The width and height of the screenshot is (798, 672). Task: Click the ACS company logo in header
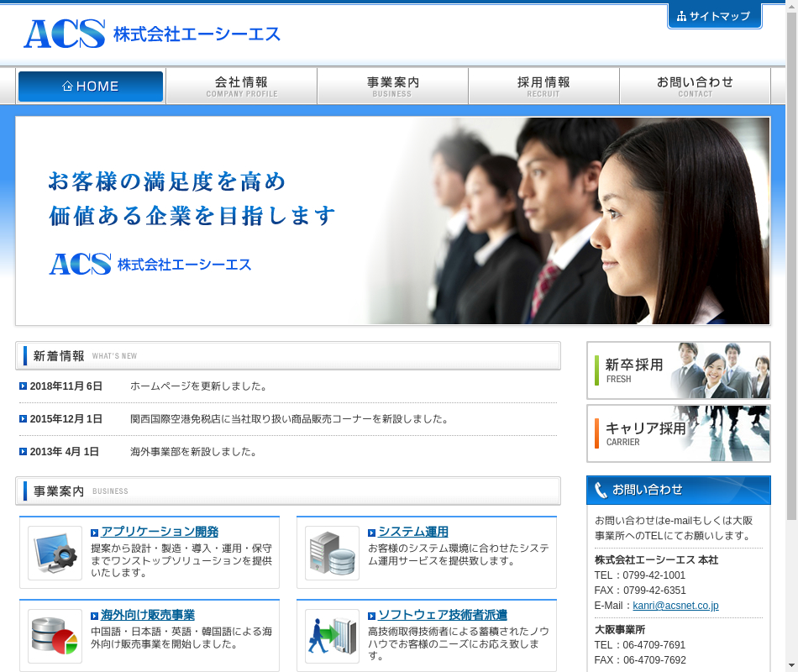151,34
